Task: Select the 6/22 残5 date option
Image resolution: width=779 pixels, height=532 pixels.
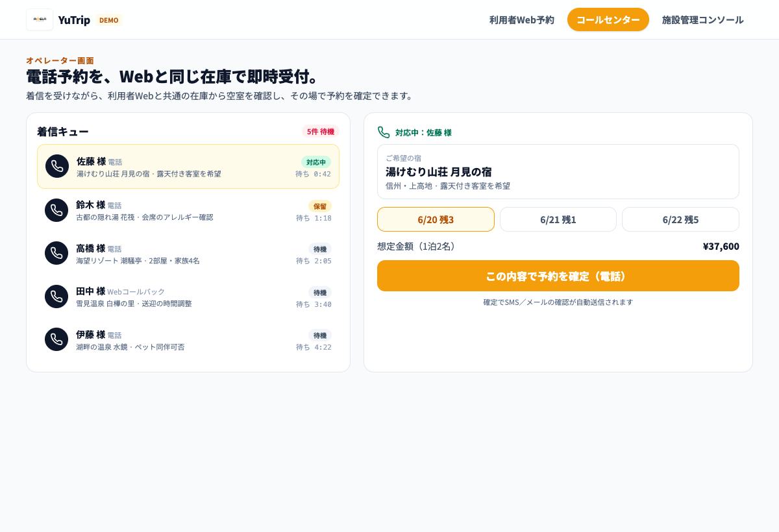Action: [x=680, y=219]
